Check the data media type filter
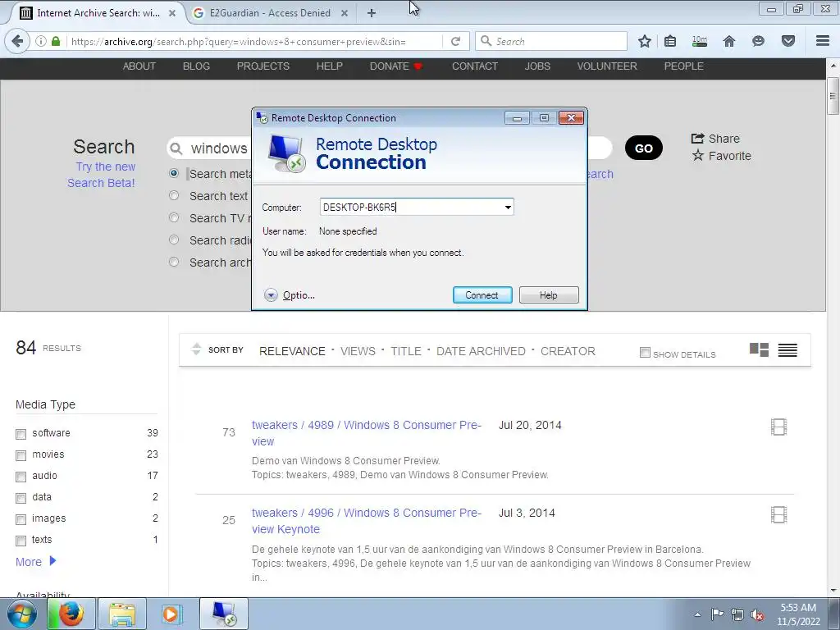The height and width of the screenshot is (630, 840). [21, 498]
